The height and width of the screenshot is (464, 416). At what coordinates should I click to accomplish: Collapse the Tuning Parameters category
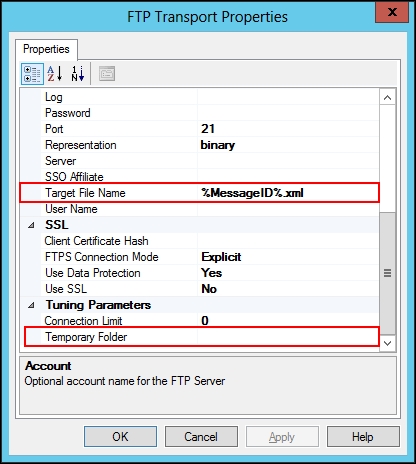pyautogui.click(x=31, y=305)
